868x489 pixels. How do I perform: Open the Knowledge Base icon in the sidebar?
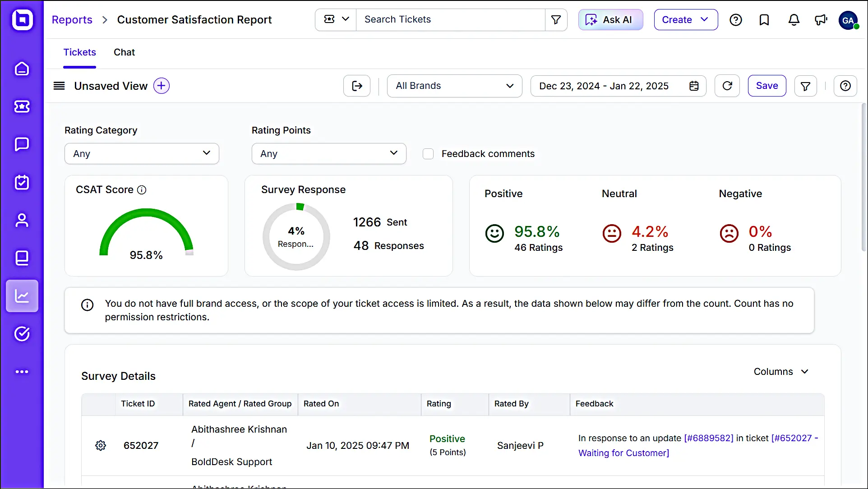pos(22,258)
